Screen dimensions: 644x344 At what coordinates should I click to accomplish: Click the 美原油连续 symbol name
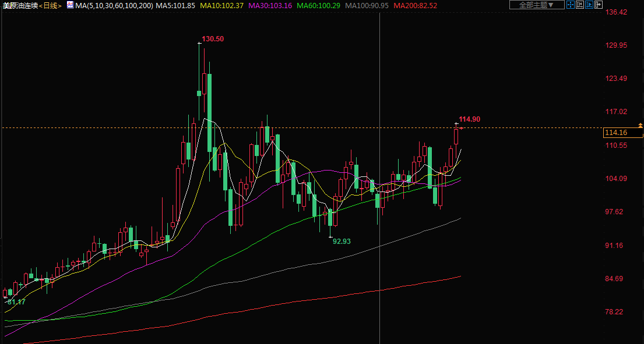tap(20, 5)
